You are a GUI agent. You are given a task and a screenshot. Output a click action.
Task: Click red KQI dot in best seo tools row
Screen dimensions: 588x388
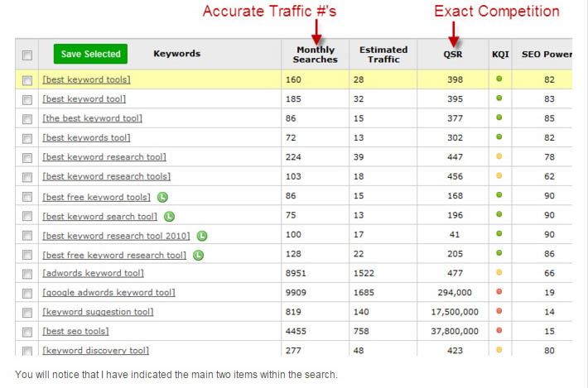pyautogui.click(x=499, y=330)
